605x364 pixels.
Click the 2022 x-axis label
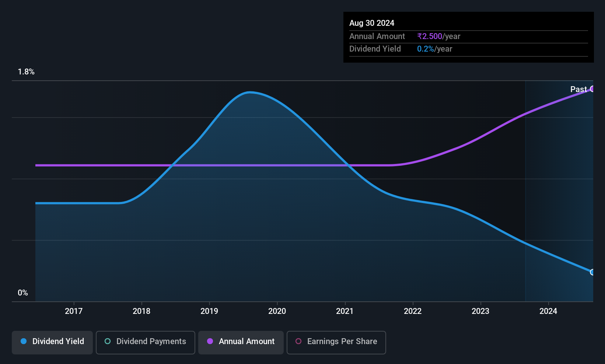(x=413, y=311)
